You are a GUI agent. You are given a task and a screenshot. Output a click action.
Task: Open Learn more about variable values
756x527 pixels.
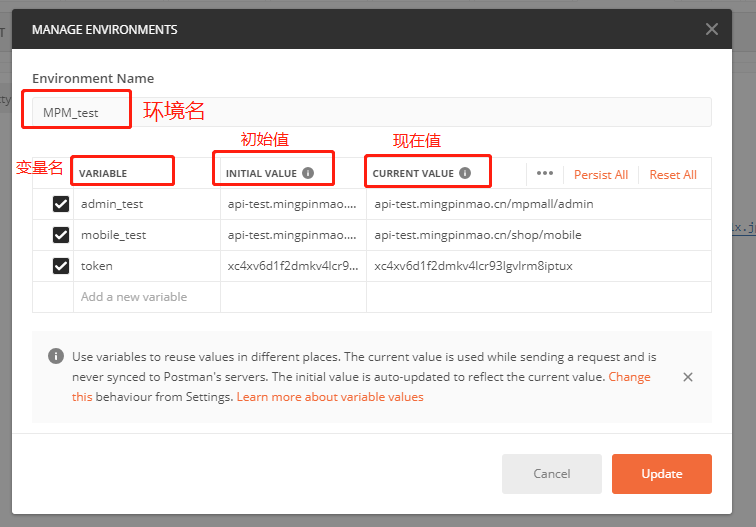click(330, 397)
